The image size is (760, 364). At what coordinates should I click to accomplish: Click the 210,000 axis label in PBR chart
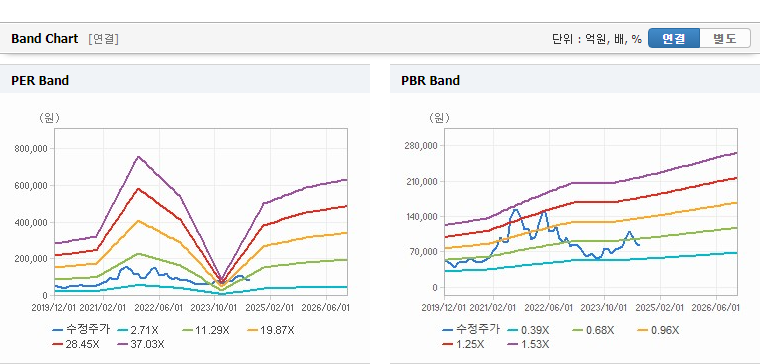[421, 182]
